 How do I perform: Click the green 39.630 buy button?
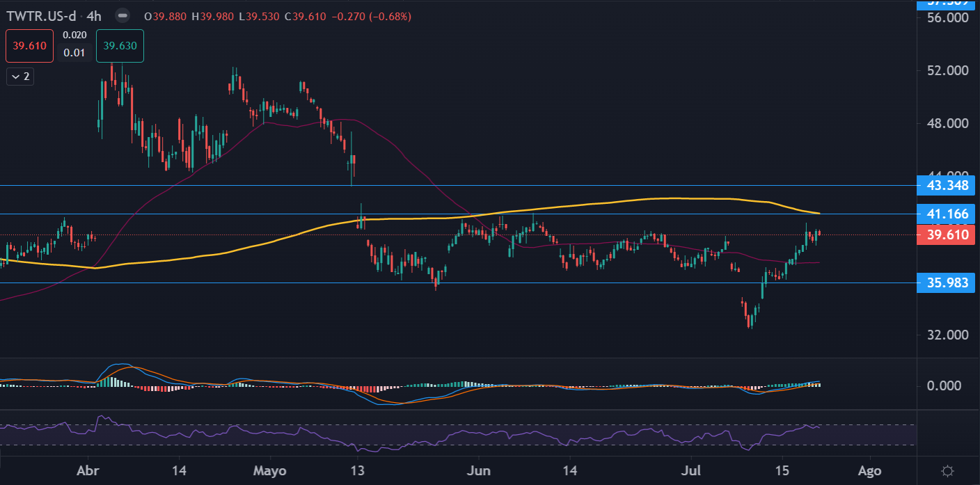(120, 46)
